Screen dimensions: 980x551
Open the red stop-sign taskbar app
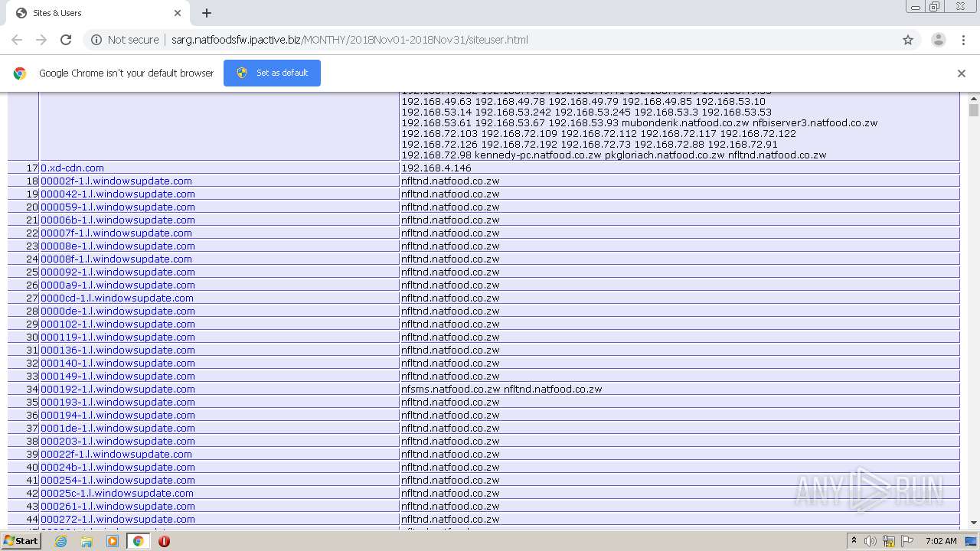point(164,541)
